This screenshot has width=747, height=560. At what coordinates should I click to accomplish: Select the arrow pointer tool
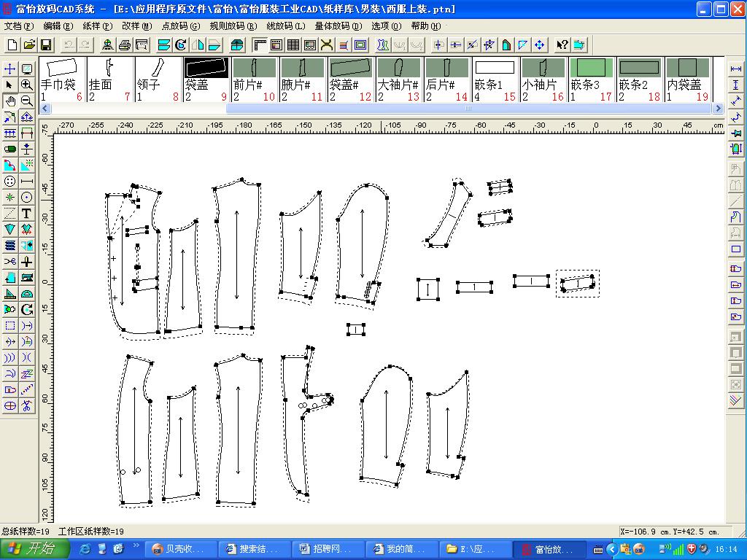click(9, 85)
